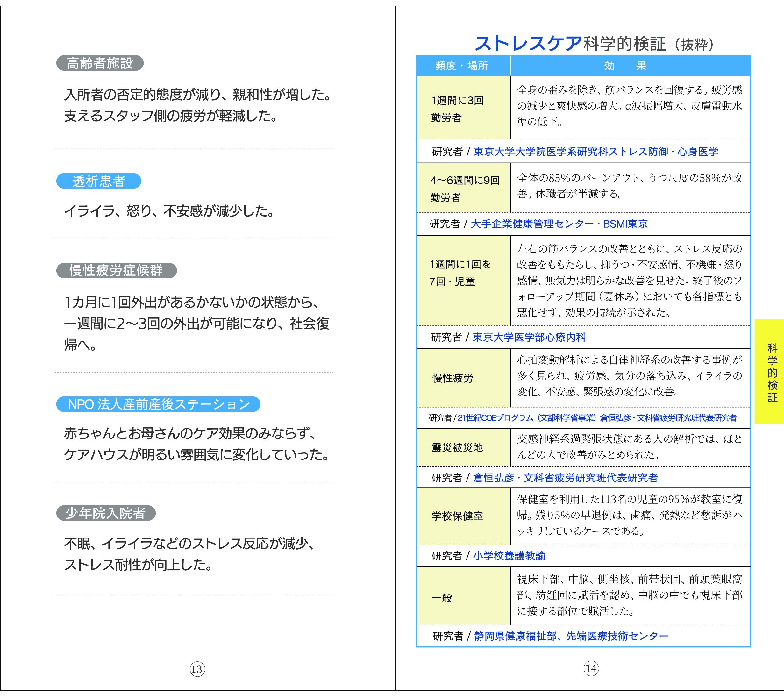Click researcher 大手企業健康管理センター・BSMI東京

coord(559,224)
